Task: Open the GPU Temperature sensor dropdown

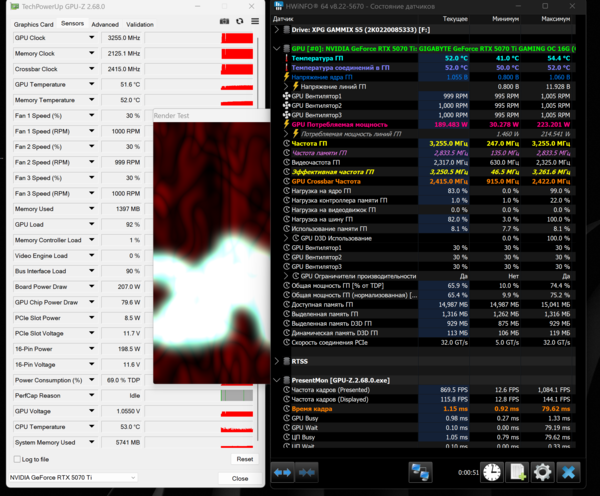Action: click(x=92, y=84)
